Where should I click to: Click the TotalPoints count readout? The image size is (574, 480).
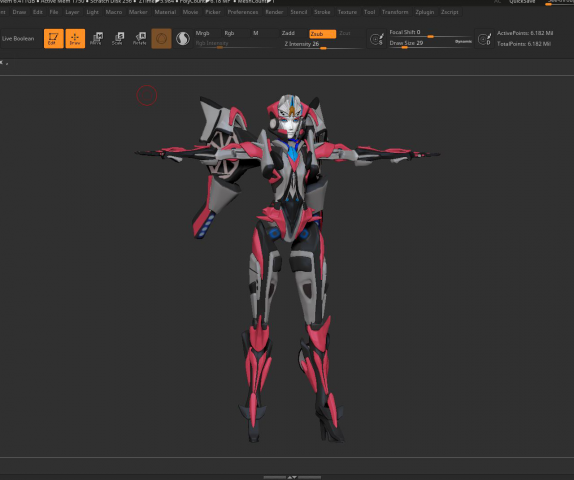point(524,44)
